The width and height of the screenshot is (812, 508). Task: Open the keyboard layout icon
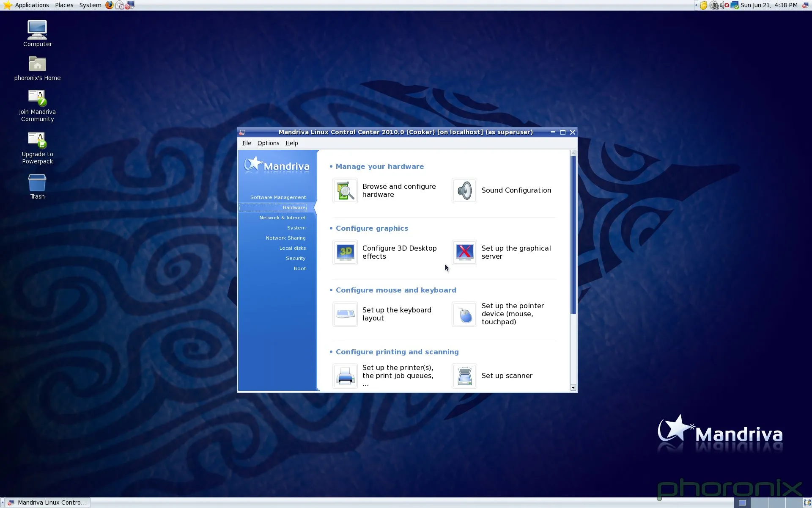(x=345, y=314)
